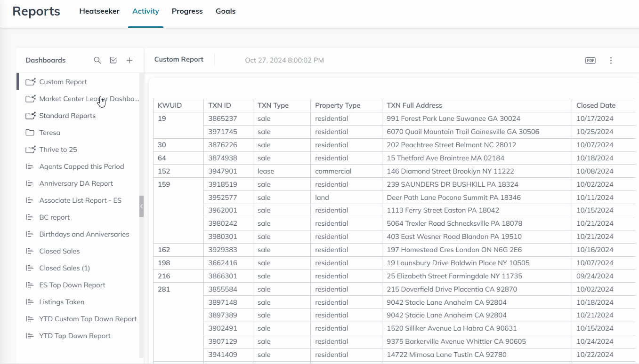
Task: Click the YTD Top Down Report list icon
Action: click(30, 336)
